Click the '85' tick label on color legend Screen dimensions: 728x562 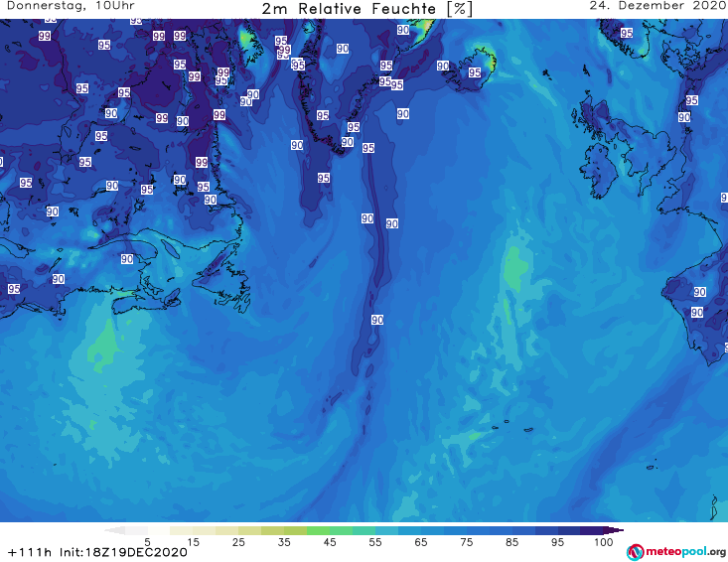[512, 542]
